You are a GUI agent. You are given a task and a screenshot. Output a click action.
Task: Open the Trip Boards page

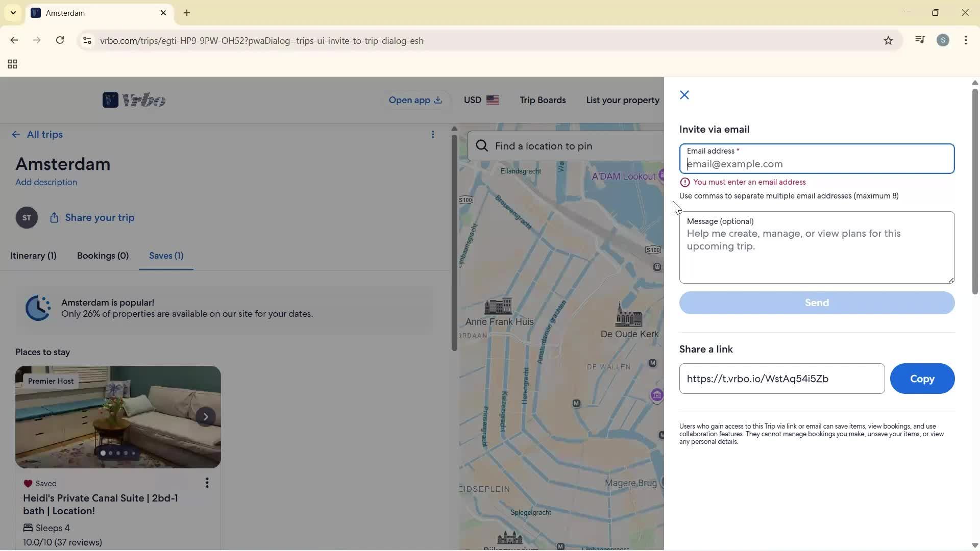click(543, 99)
